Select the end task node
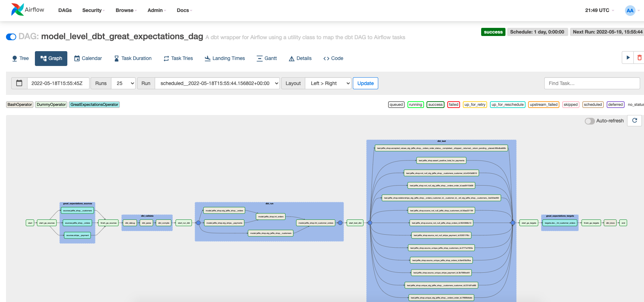644x302 pixels. click(x=623, y=223)
